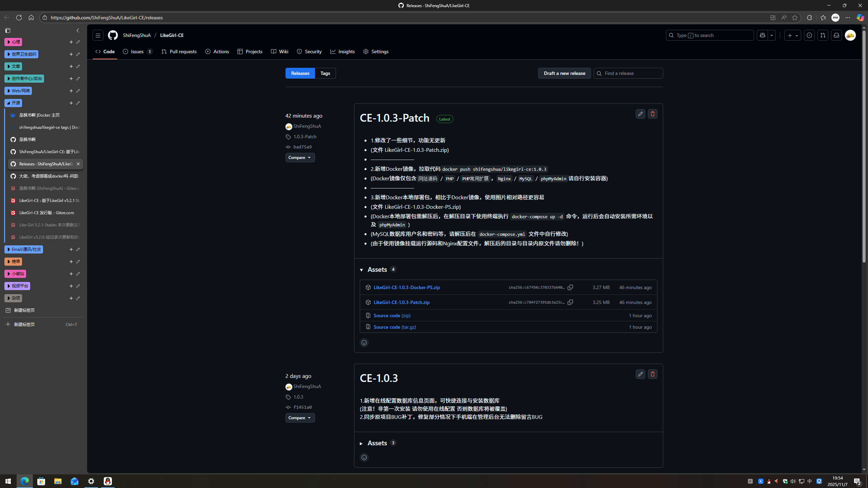The height and width of the screenshot is (488, 868).
Task: Open pull requests icon in GitHub header
Action: point(823,35)
